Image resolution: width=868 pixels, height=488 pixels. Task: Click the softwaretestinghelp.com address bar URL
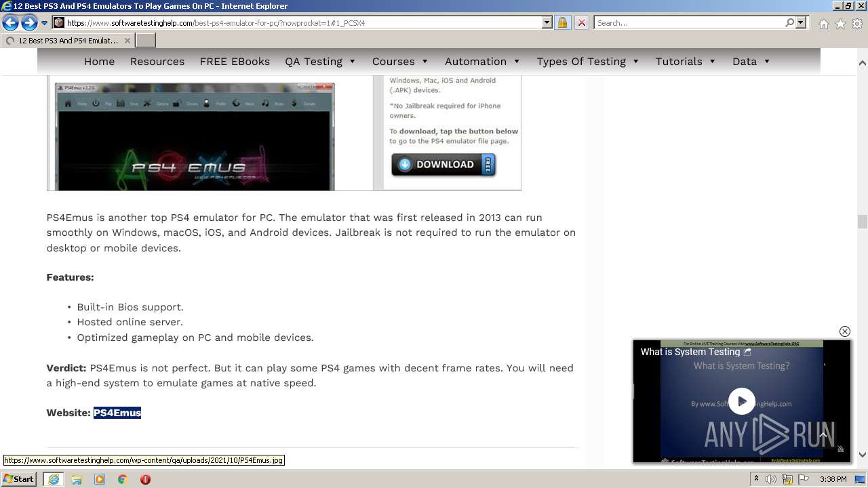(x=216, y=23)
